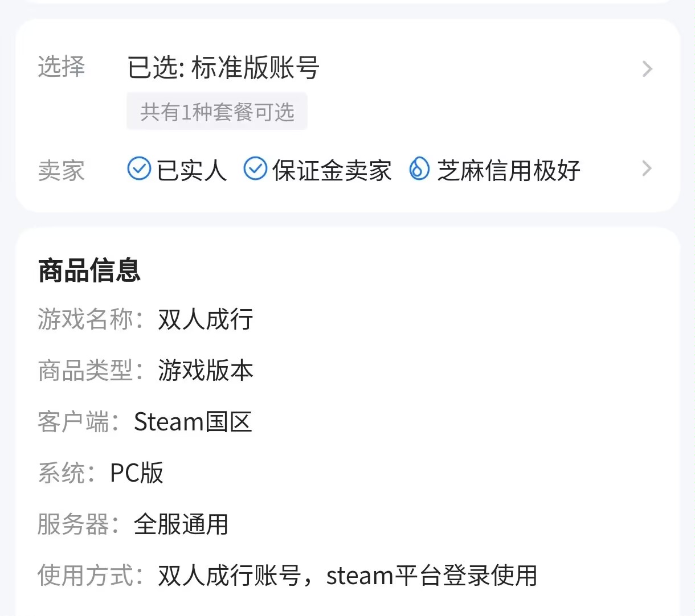This screenshot has height=616, width=695.
Task: Tap the '已实人' seller badge label
Action: [x=191, y=170]
